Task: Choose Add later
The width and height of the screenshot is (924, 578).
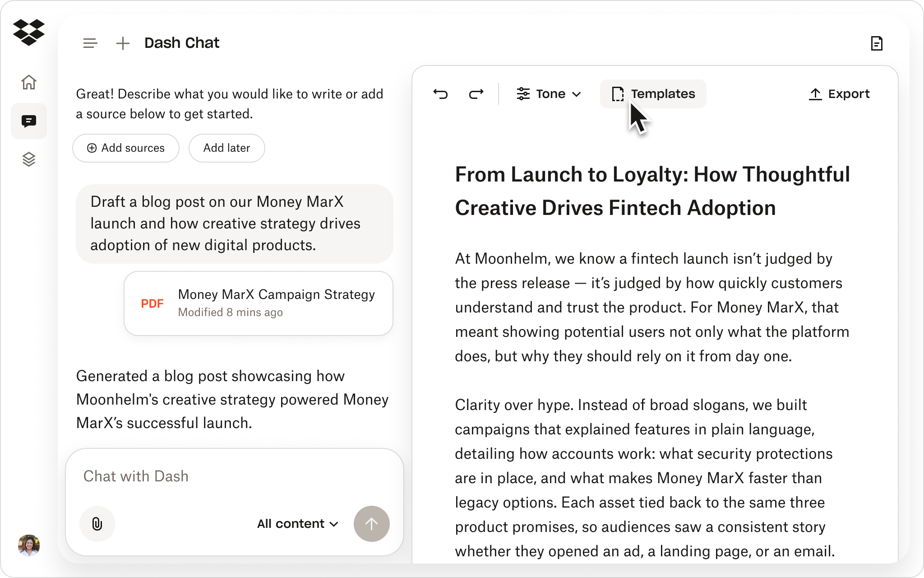Action: click(x=226, y=148)
